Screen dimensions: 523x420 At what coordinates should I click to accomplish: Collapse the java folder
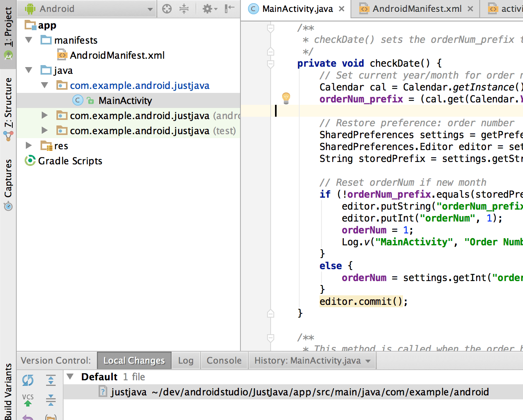29,70
